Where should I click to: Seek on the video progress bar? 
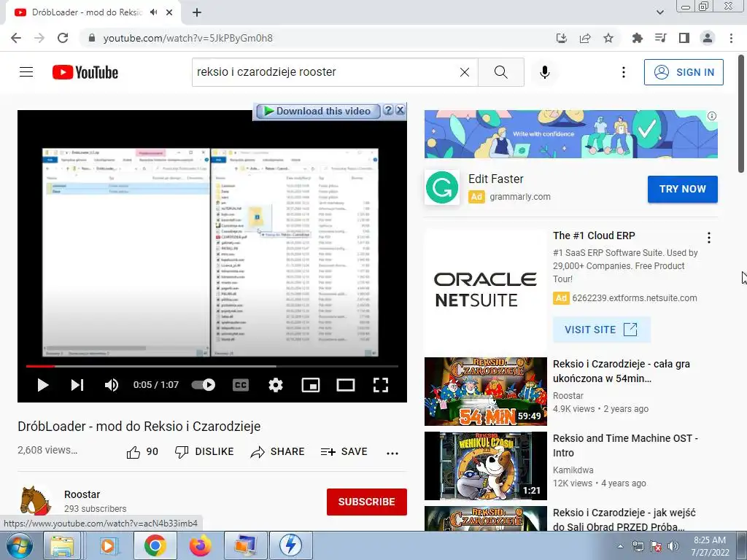212,366
